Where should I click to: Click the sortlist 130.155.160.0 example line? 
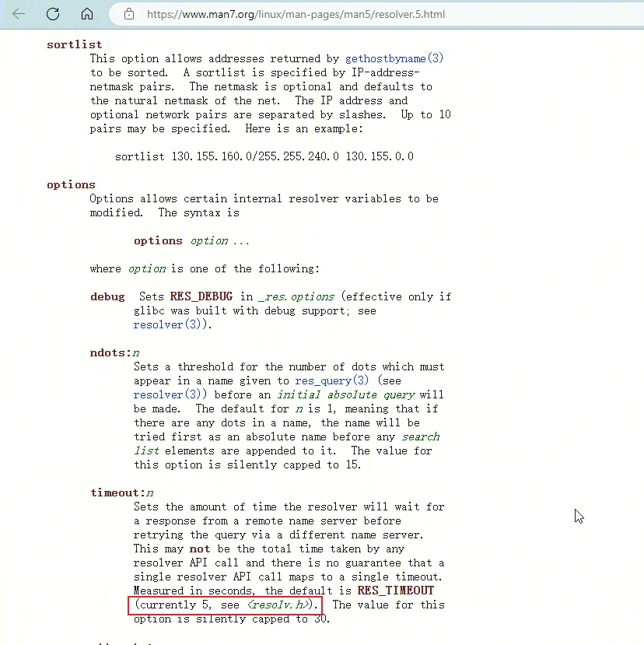(264, 156)
